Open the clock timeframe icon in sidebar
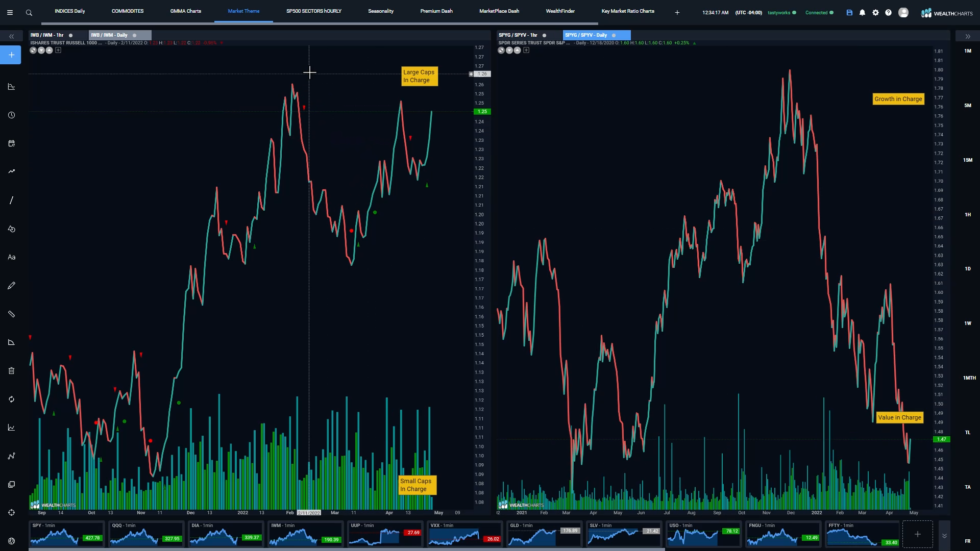980x551 pixels. coord(11,115)
